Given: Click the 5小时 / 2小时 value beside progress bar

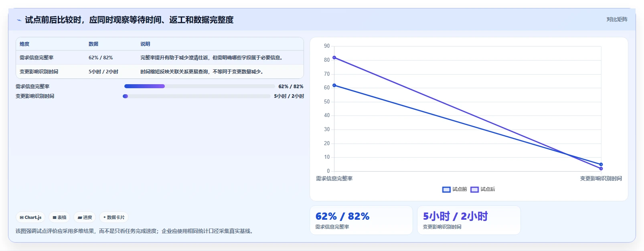Looking at the screenshot, I should 289,96.
